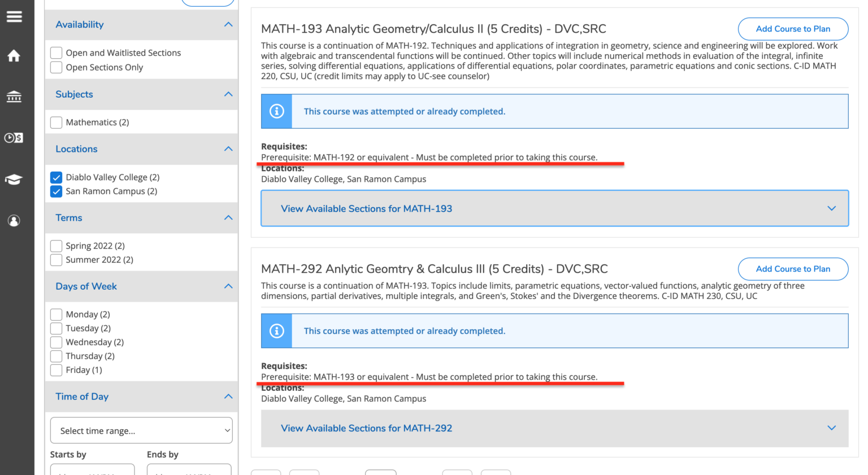Screen dimensions: 868x475
Task: Check Thursday (2) filter
Action: [56, 356]
